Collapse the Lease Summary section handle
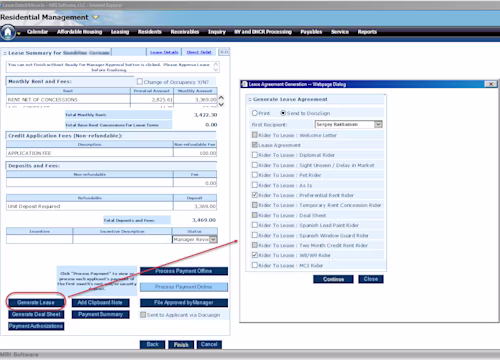Image resolution: width=500 pixels, height=360 pixels. coord(5,53)
